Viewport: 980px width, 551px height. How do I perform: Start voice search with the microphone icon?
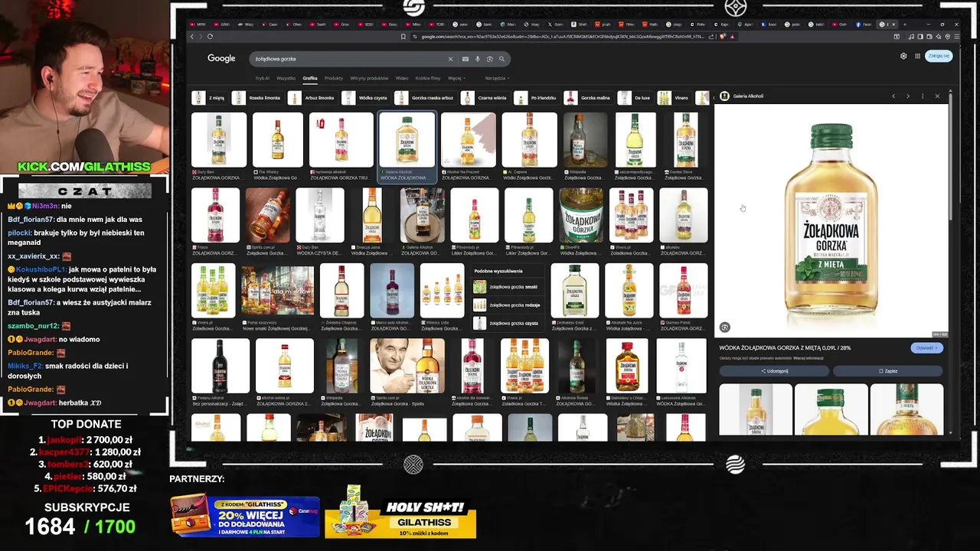(478, 59)
